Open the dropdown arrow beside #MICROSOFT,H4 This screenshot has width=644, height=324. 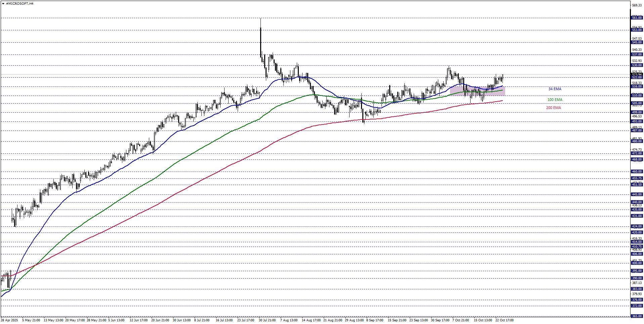point(3,4)
